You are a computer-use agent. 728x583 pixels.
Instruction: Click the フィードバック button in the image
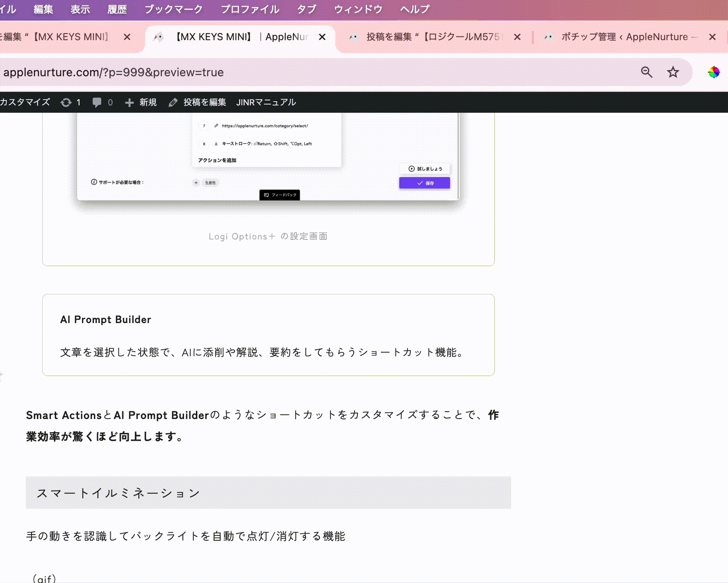pyautogui.click(x=280, y=195)
